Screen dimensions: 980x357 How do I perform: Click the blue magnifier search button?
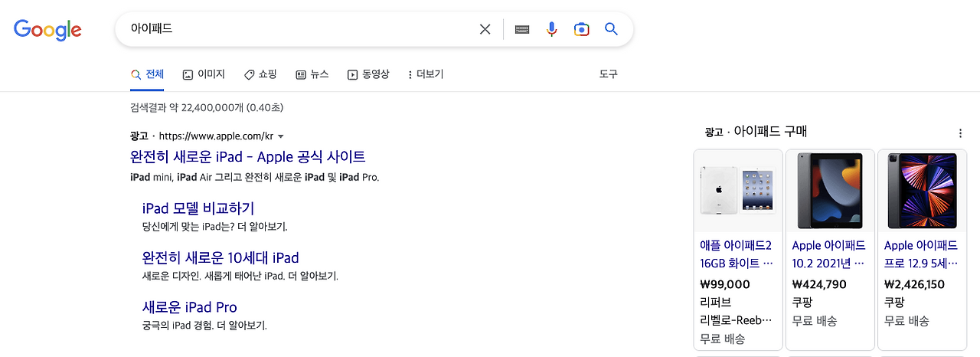611,29
